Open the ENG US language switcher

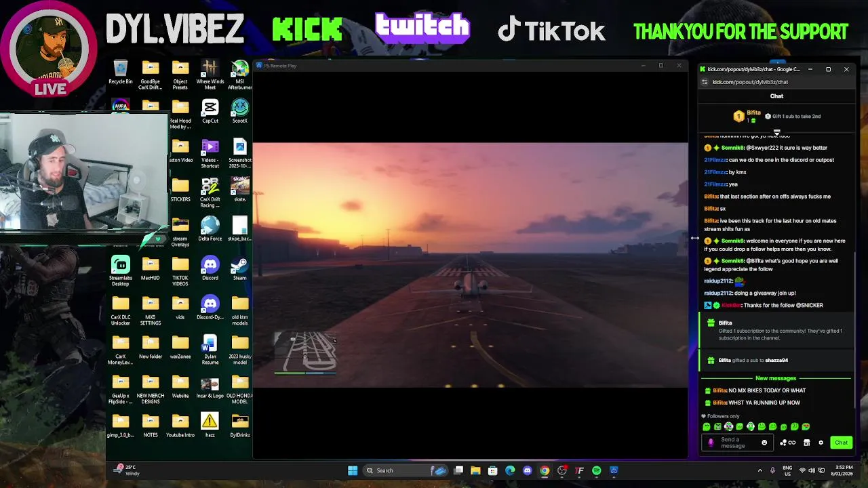787,470
